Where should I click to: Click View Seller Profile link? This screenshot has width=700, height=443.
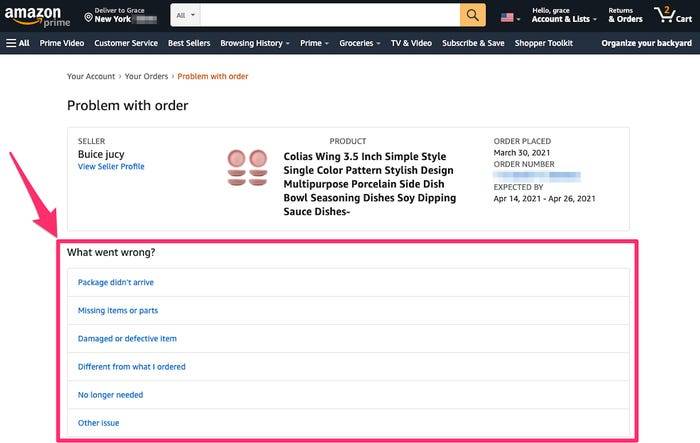coord(111,167)
